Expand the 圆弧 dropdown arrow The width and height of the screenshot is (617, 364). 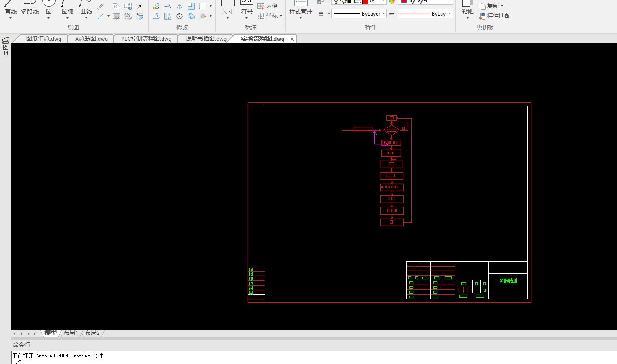[68, 18]
